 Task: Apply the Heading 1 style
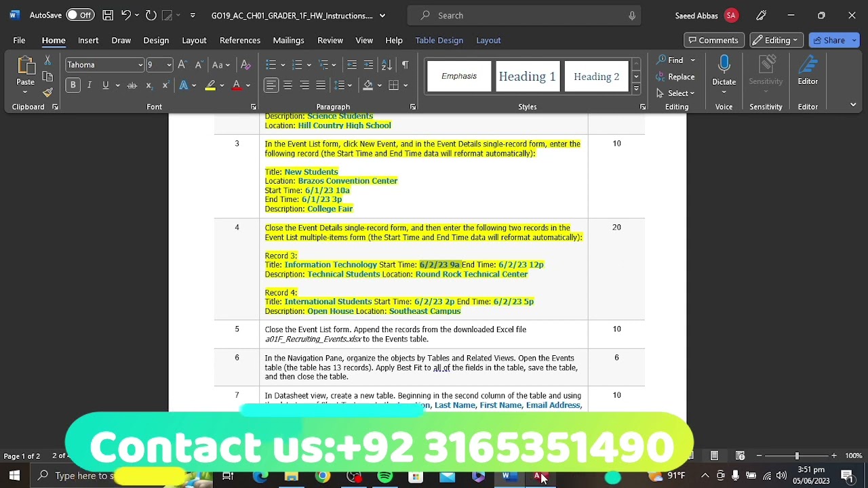pyautogui.click(x=528, y=77)
